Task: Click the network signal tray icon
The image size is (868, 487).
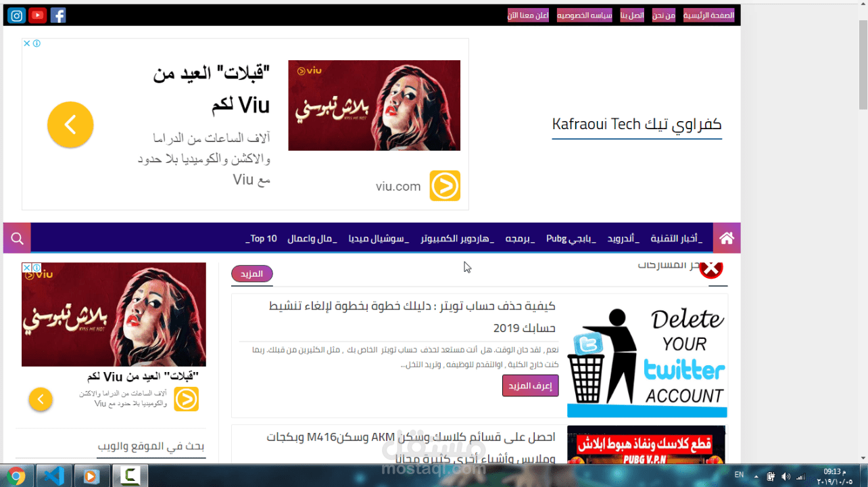Action: point(802,476)
